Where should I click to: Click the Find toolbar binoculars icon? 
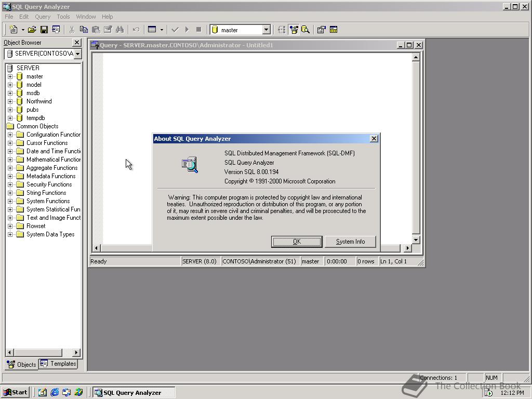[119, 30]
